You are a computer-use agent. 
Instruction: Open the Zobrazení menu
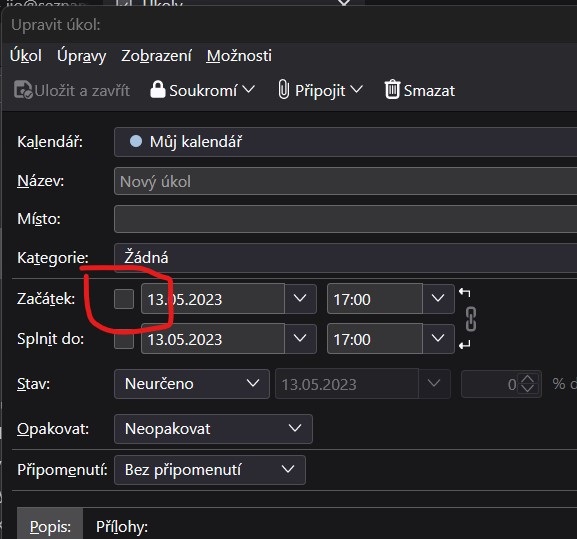click(156, 56)
